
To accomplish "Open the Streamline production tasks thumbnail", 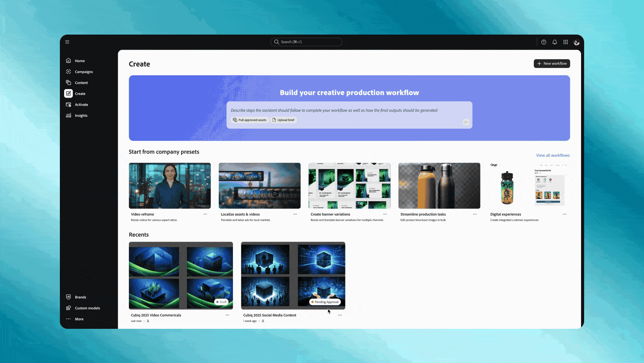I will point(439,186).
